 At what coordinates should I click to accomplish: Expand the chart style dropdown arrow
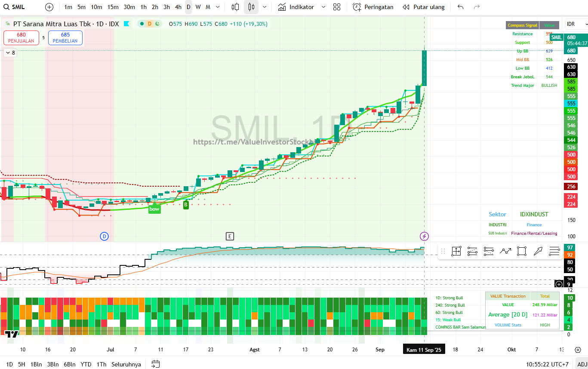(264, 7)
